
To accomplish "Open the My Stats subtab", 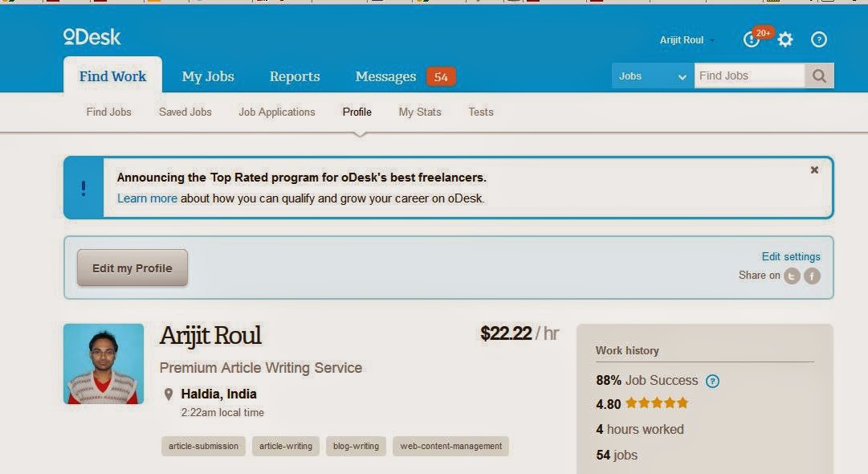I will pos(420,112).
